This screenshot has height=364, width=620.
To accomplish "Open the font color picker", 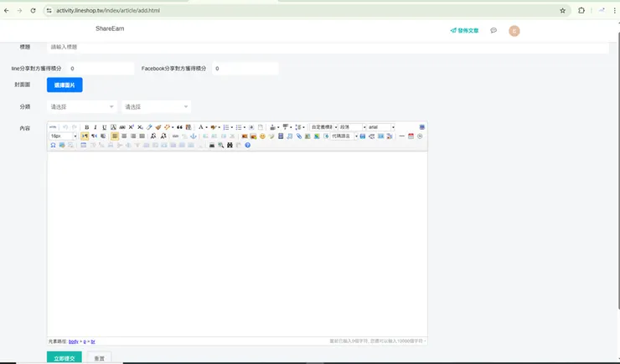I will pyautogui.click(x=201, y=127).
